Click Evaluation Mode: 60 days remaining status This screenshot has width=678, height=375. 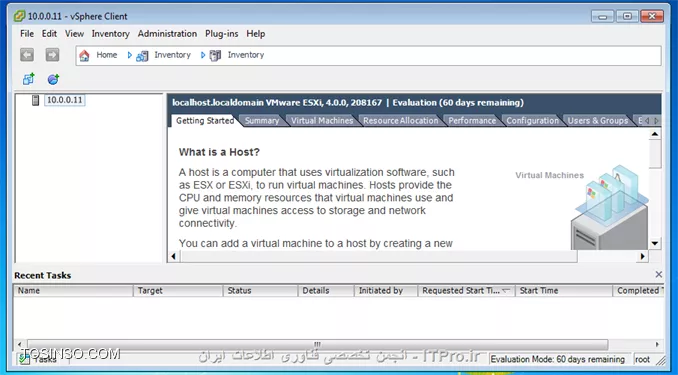(x=558, y=359)
